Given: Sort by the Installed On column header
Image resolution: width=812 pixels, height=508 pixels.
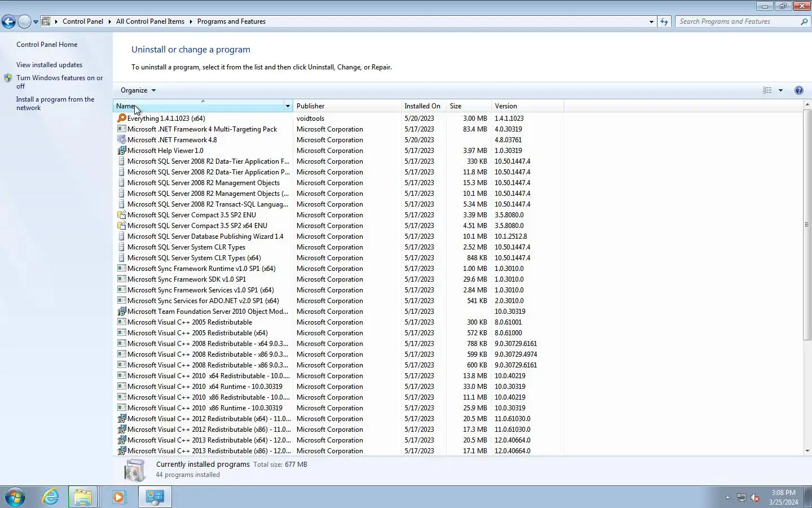Looking at the screenshot, I should click(423, 106).
